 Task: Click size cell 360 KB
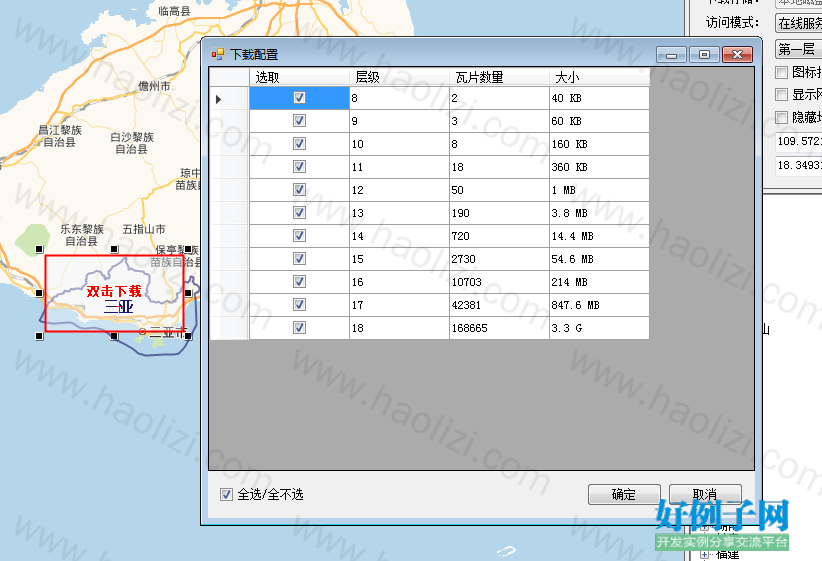tap(599, 167)
